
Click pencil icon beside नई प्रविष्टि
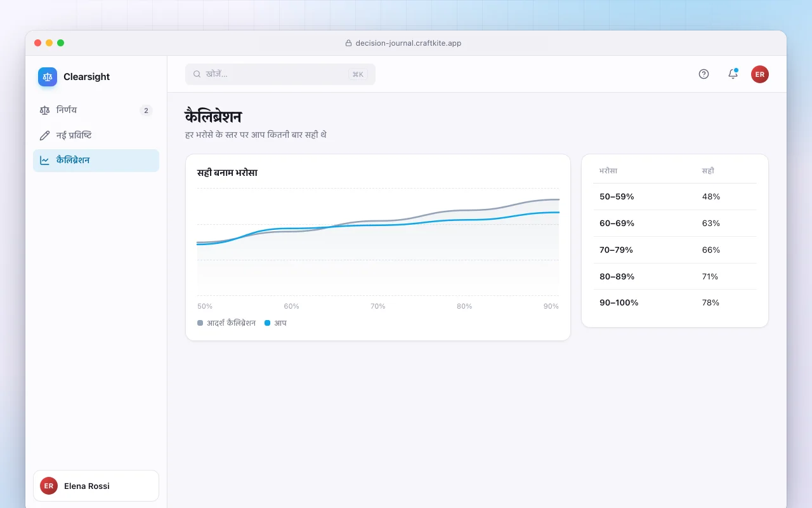(x=44, y=135)
